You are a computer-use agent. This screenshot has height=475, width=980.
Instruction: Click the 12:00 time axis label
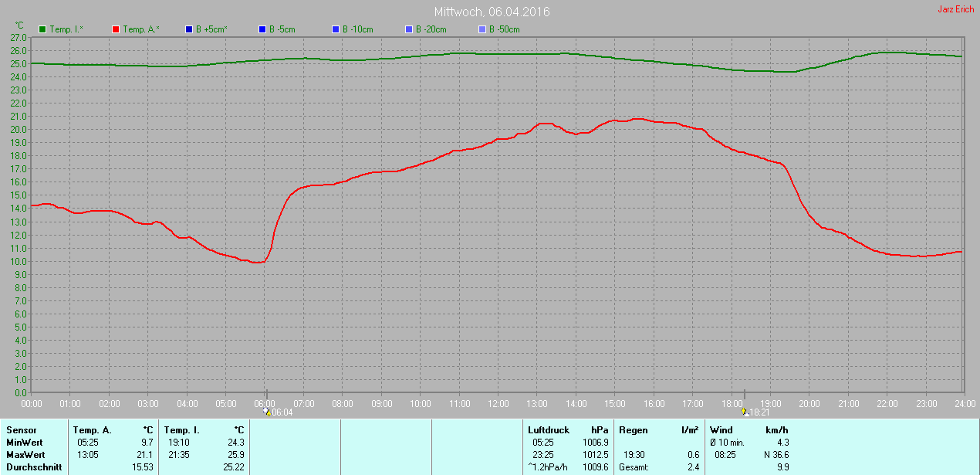498,403
